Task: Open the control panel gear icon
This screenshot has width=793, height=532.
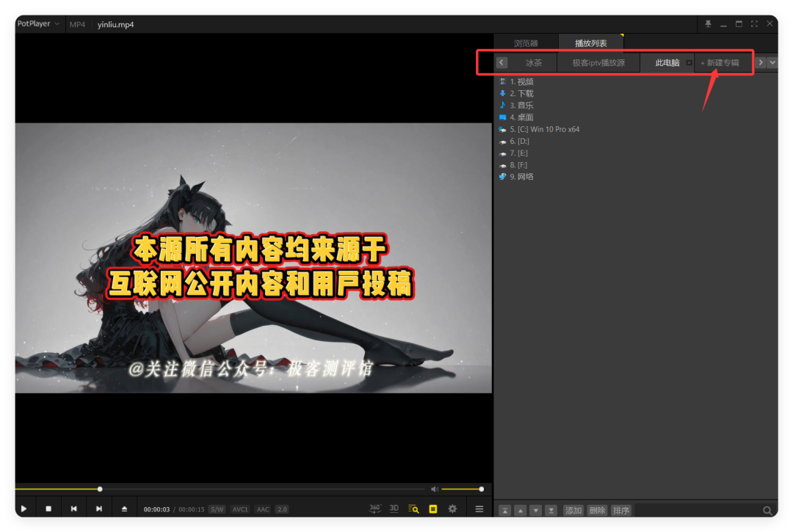Action: pos(452,509)
